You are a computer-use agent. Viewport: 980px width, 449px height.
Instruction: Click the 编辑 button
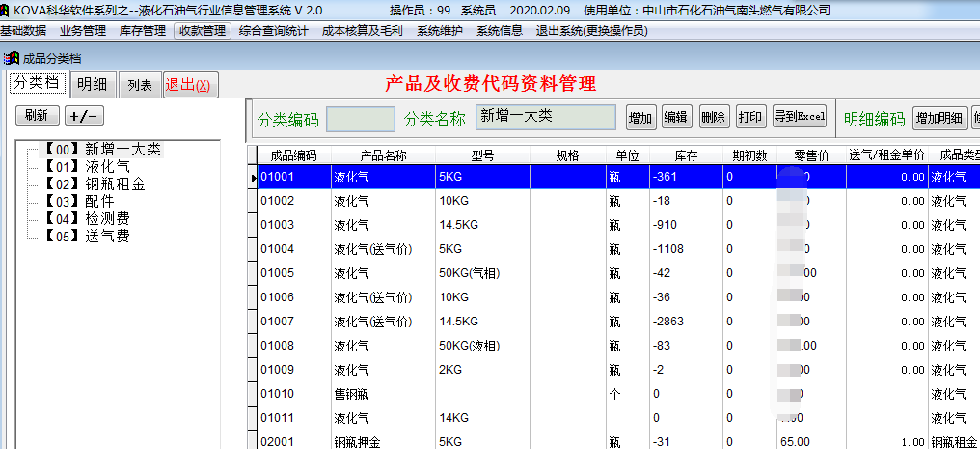(677, 116)
